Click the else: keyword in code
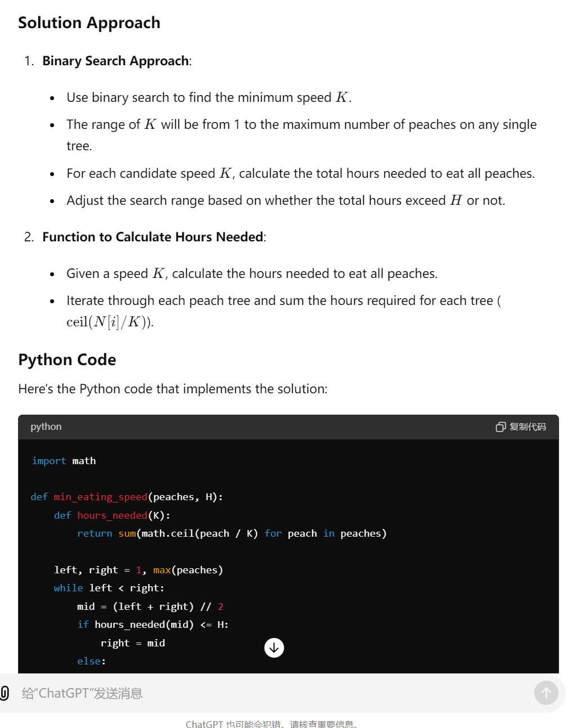 92,661
